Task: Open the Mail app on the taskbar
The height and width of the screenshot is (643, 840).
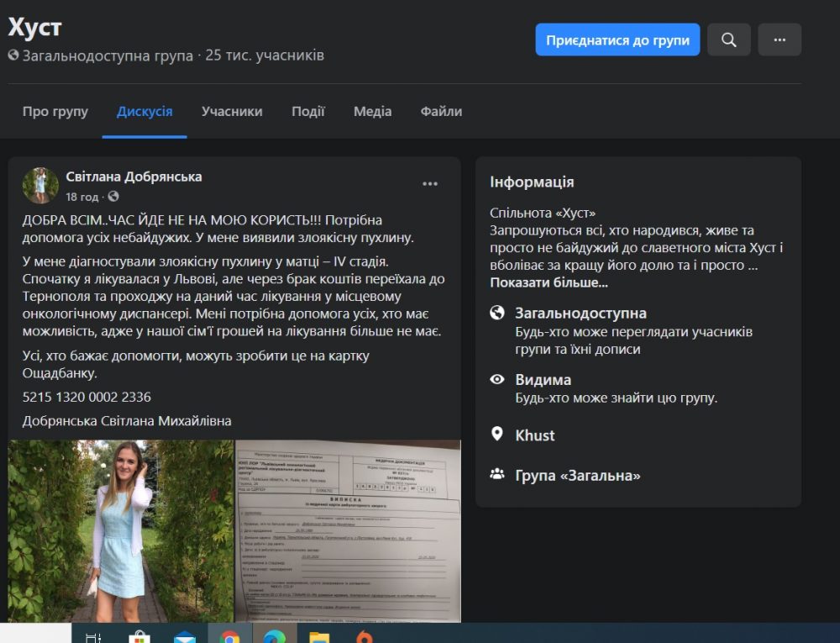Action: coord(184,636)
